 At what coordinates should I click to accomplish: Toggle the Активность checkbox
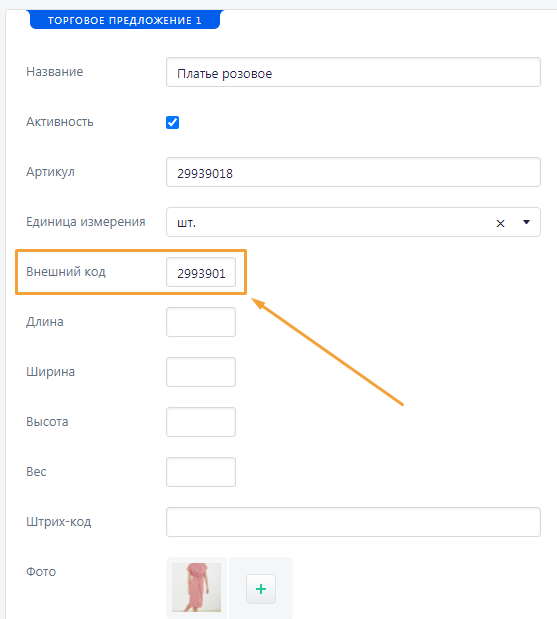(x=173, y=122)
